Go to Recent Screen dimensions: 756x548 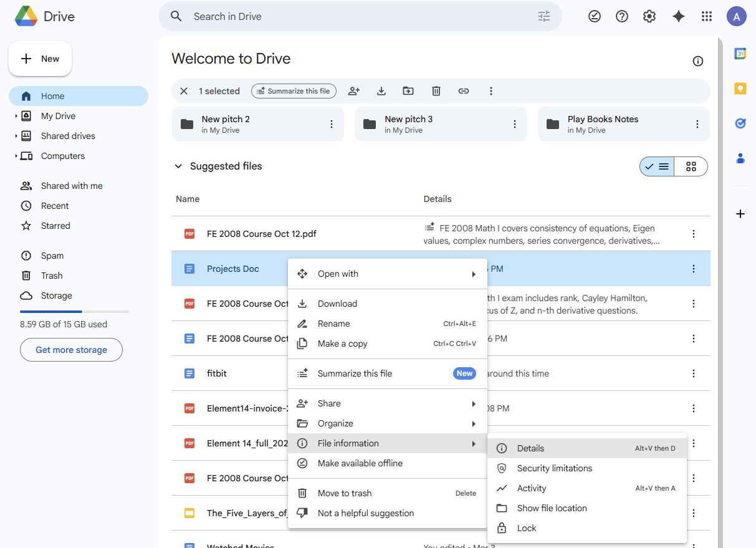(x=79, y=206)
